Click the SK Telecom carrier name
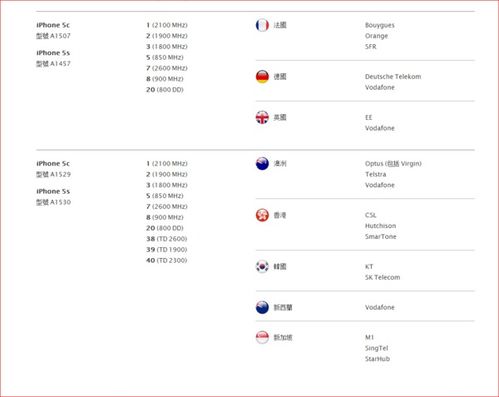This screenshot has height=397, width=499. click(x=382, y=277)
